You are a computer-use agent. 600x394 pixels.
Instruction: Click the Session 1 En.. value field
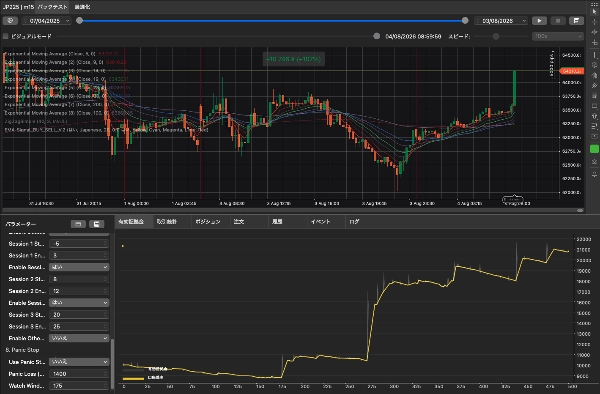(x=79, y=255)
